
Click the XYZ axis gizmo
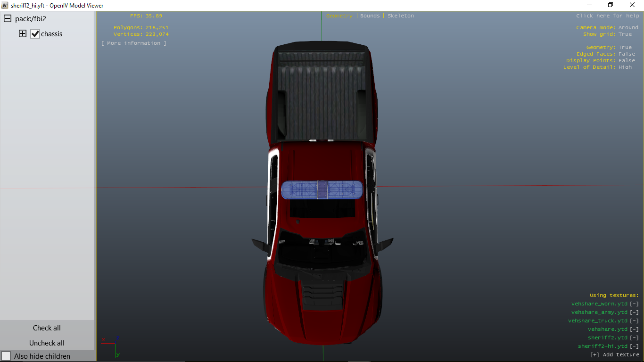[112, 346]
